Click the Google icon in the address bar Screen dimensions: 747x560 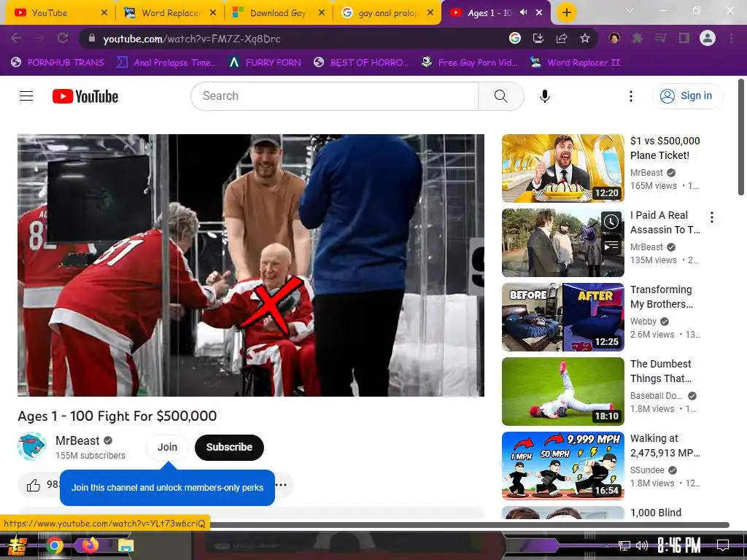(x=515, y=38)
